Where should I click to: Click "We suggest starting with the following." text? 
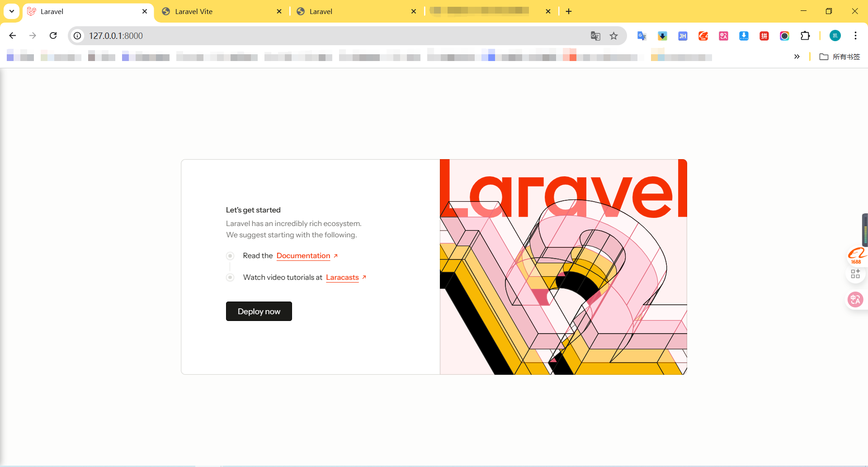[292, 235]
